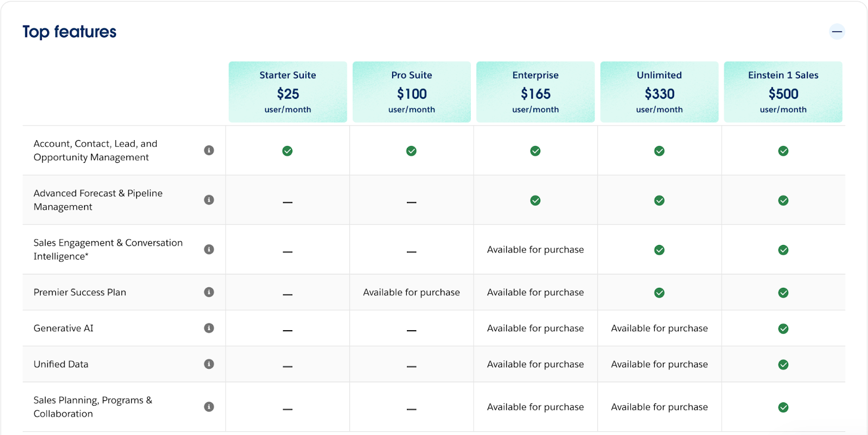The image size is (868, 435).
Task: Click Enterprise 'Available for purchase' in Sales Engagement row
Action: pyautogui.click(x=535, y=249)
